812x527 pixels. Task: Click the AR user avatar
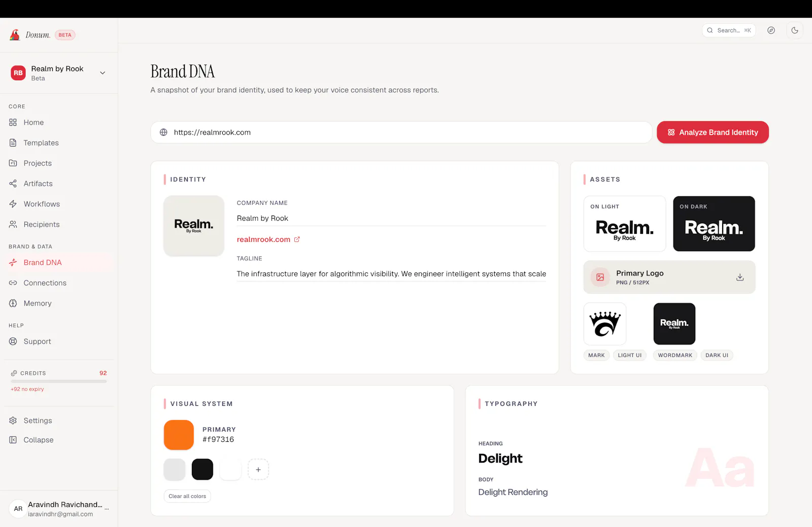(x=18, y=509)
